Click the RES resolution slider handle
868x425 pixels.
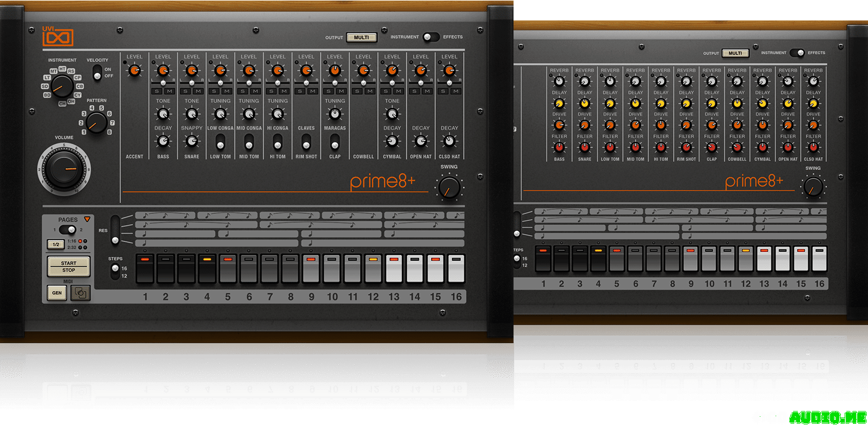115,240
